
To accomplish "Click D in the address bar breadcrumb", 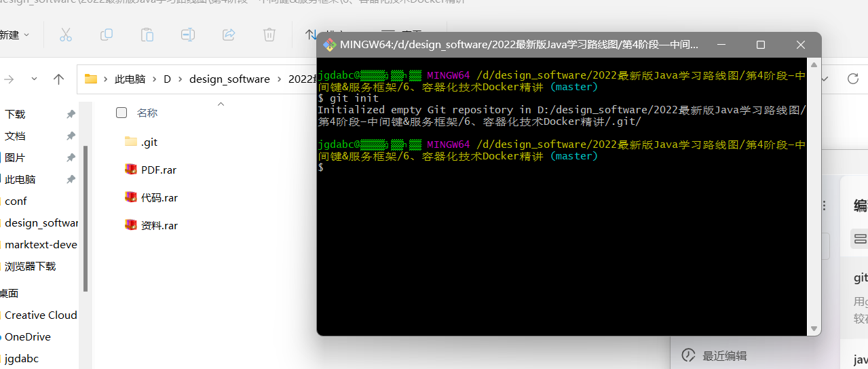I will 167,79.
